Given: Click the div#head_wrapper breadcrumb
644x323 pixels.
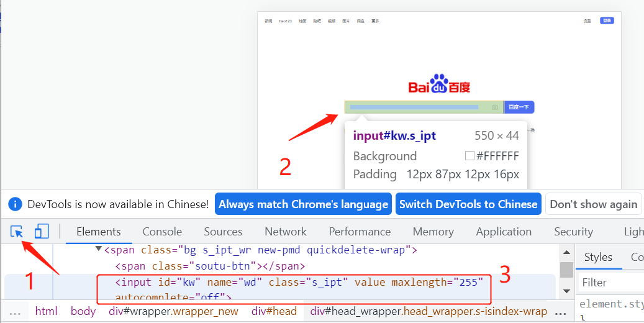Looking at the screenshot, I should pyautogui.click(x=429, y=311).
